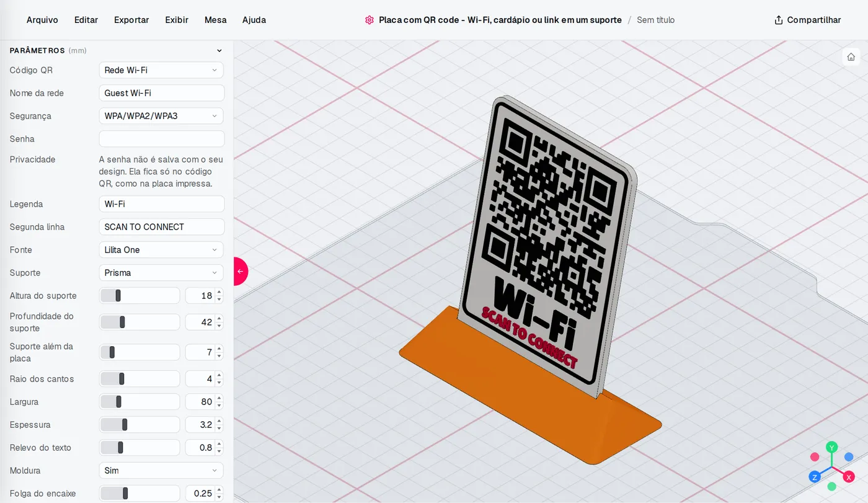Open the Segurança dropdown
Screen dimensions: 868x503
coord(161,116)
